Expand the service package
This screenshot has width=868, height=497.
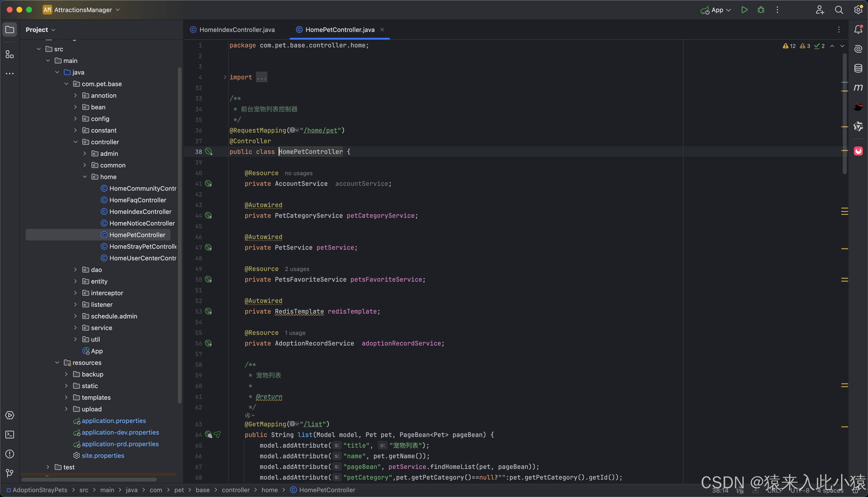[76, 327]
